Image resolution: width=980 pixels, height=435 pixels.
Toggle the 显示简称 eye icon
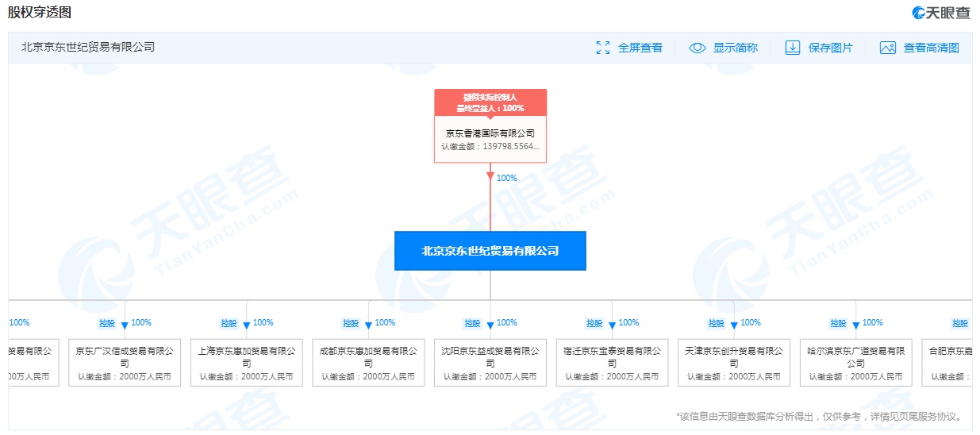point(697,48)
